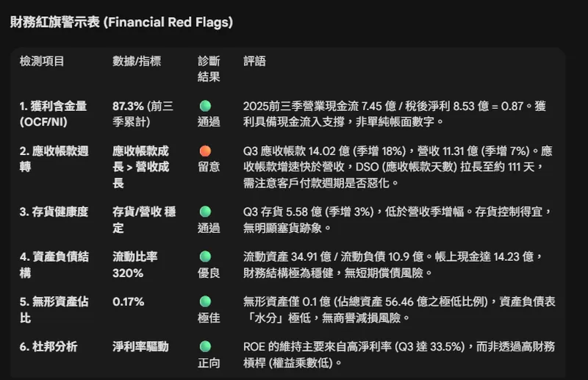Click the 留意 diagnosis label
The image size is (588, 380).
click(x=209, y=167)
